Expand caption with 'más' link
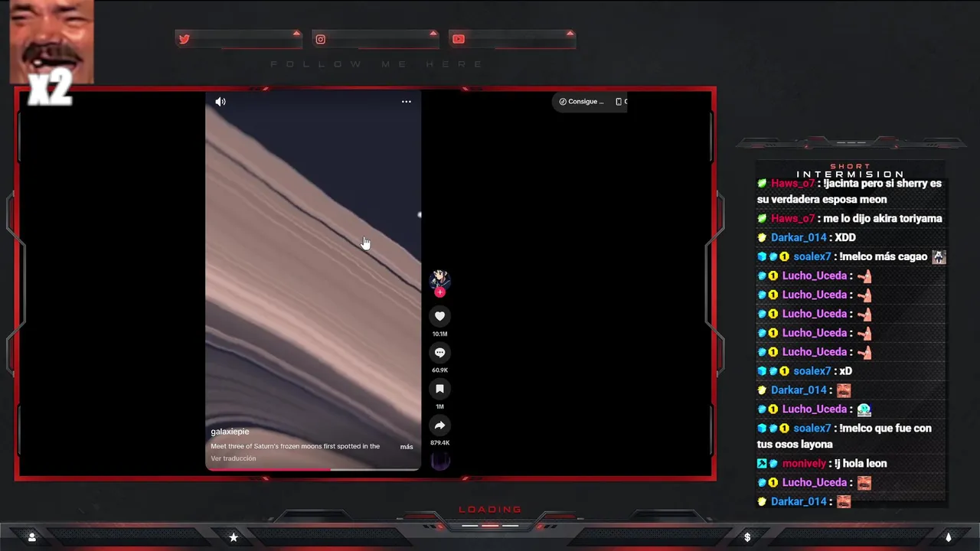 click(x=407, y=447)
